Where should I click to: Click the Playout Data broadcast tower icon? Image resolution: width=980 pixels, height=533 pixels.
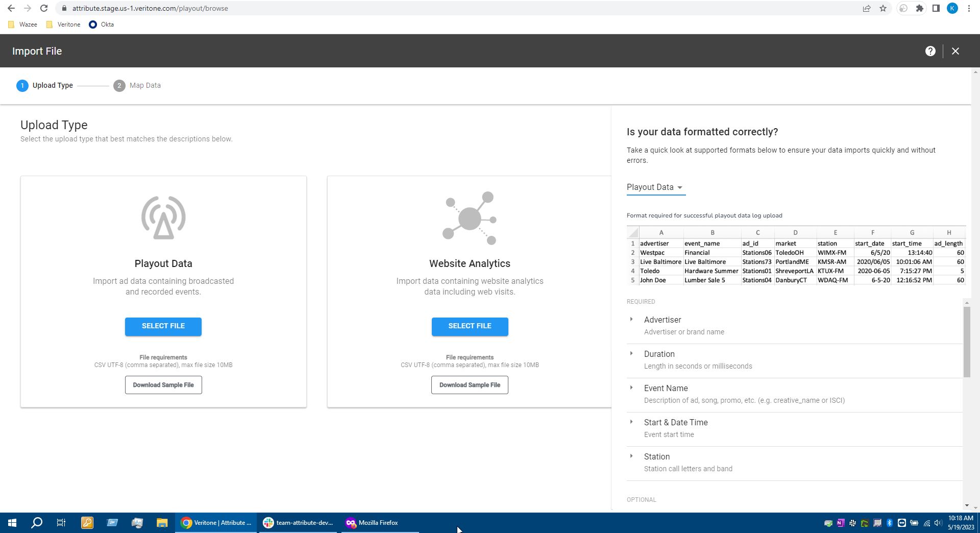tap(163, 217)
